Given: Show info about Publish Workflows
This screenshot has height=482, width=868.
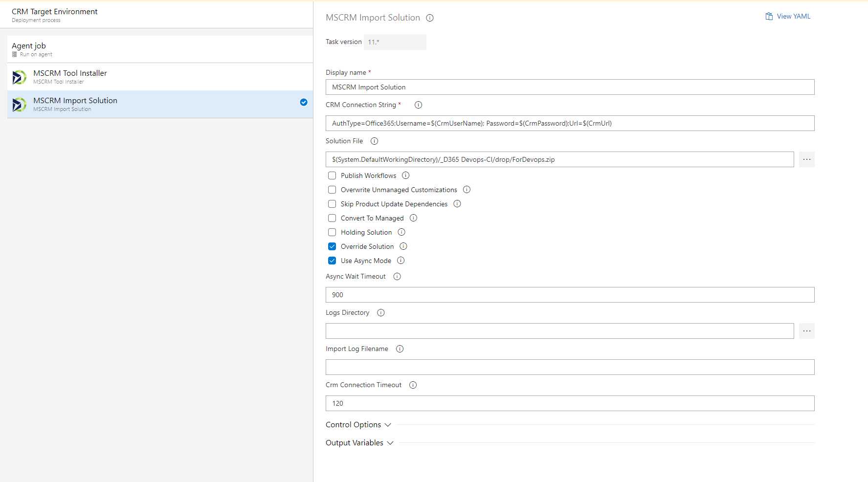Looking at the screenshot, I should (x=405, y=175).
